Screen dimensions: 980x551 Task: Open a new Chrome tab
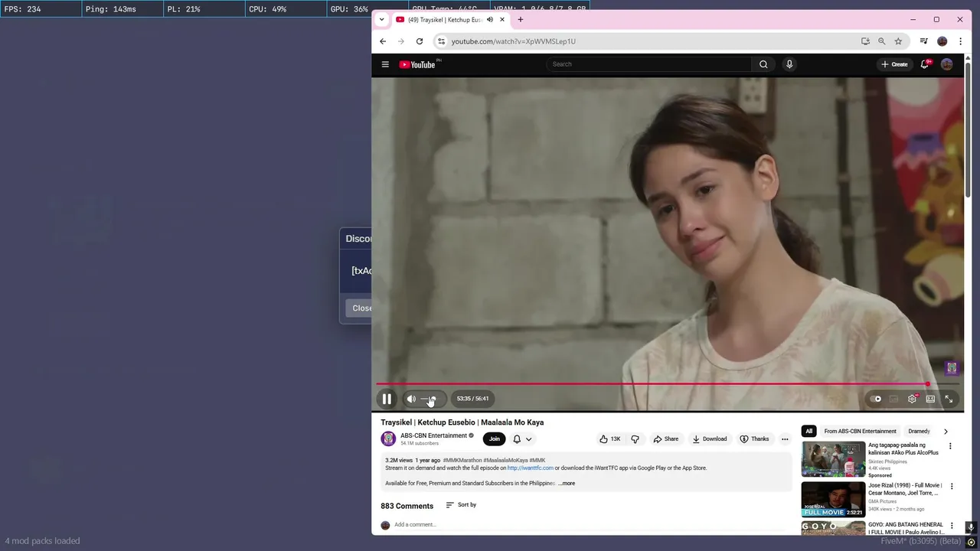521,19
